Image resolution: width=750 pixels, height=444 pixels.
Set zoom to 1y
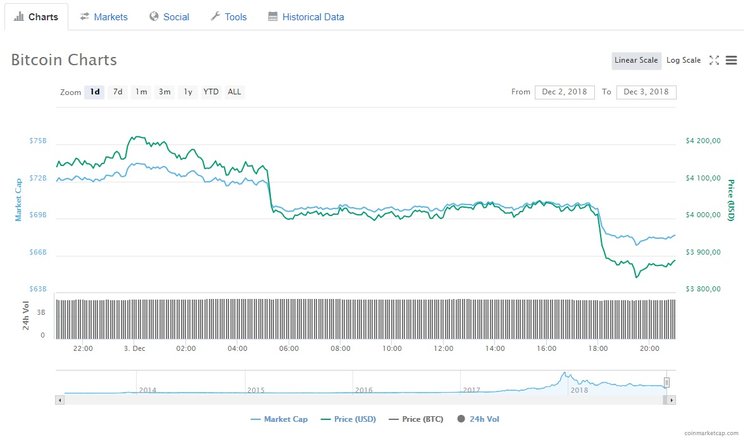pyautogui.click(x=188, y=92)
